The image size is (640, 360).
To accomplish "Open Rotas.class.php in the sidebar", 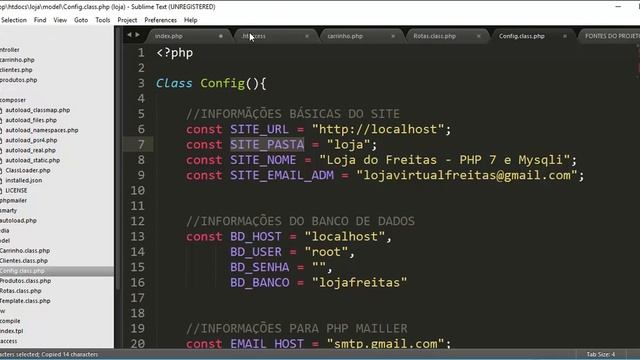I will [20, 291].
